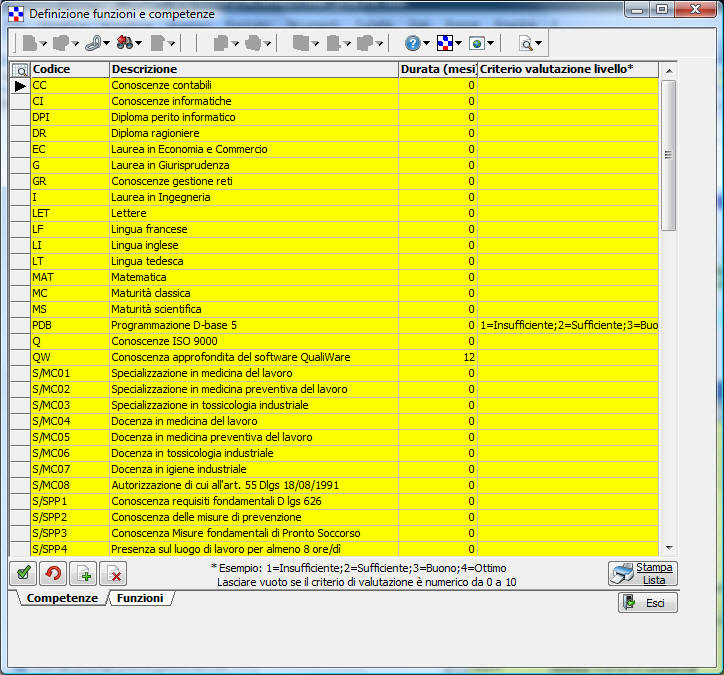Click the checkered QualiWare logo toolbar icon
This screenshot has height=675, width=724.
pyautogui.click(x=445, y=43)
